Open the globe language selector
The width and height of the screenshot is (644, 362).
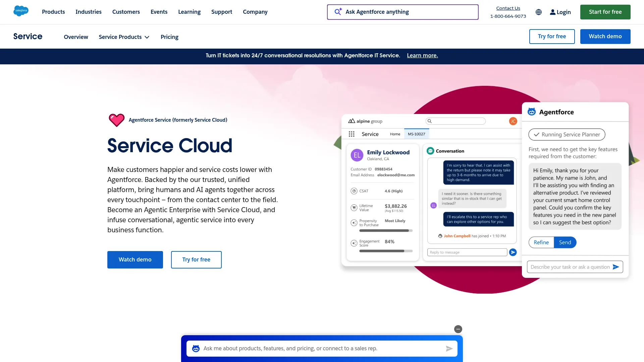pyautogui.click(x=539, y=12)
